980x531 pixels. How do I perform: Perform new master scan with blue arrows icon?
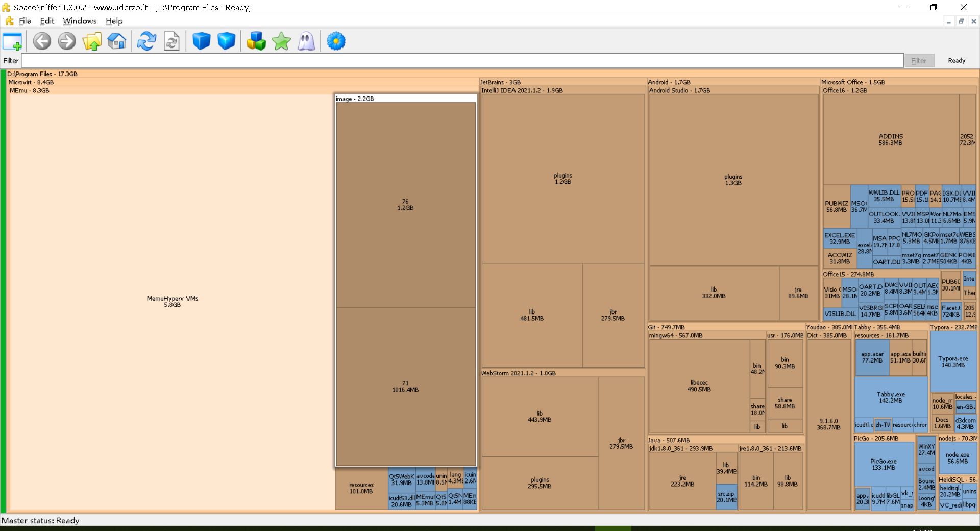coord(146,41)
